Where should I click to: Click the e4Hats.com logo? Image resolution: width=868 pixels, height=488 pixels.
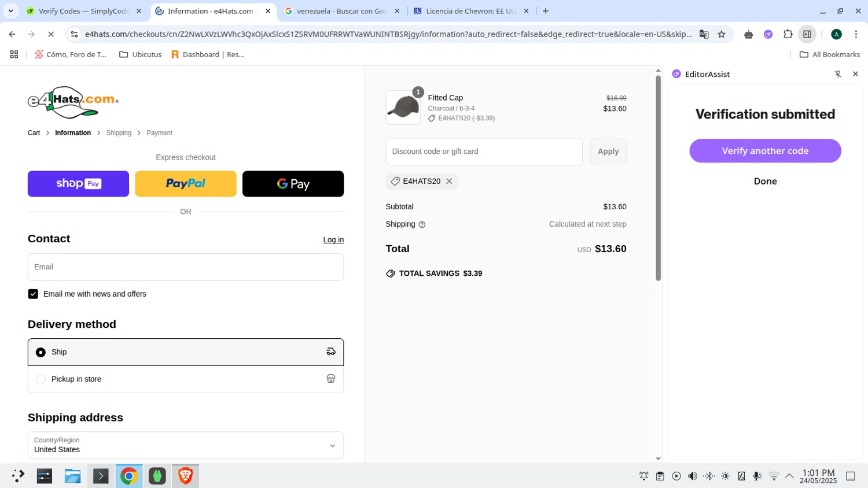[73, 102]
